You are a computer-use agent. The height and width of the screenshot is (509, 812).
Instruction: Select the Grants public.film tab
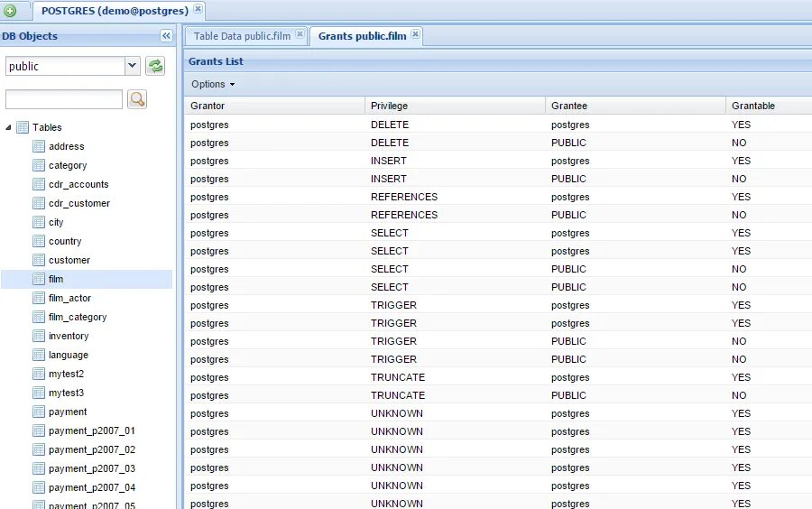(362, 36)
